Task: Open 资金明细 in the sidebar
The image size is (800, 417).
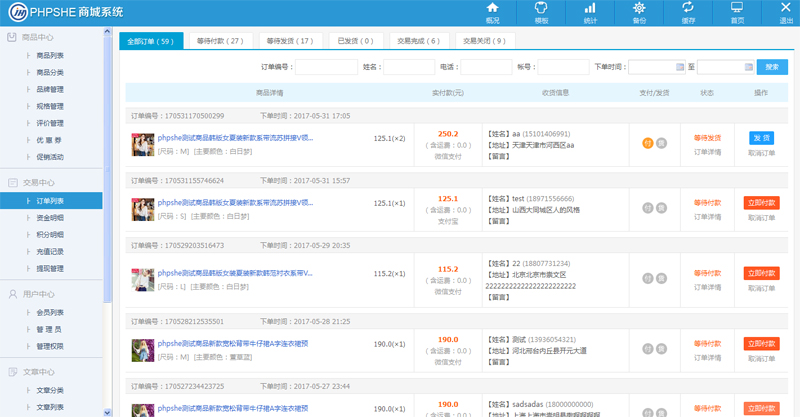Action: point(50,217)
